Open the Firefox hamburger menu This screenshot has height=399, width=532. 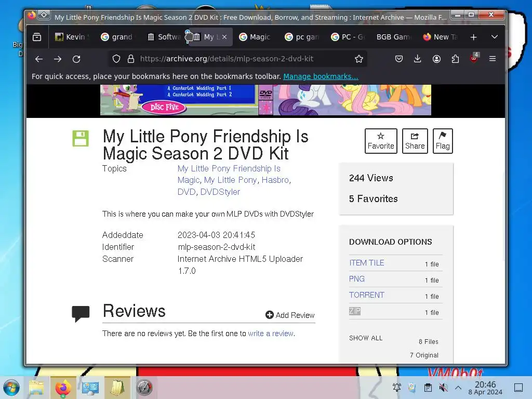(x=493, y=59)
